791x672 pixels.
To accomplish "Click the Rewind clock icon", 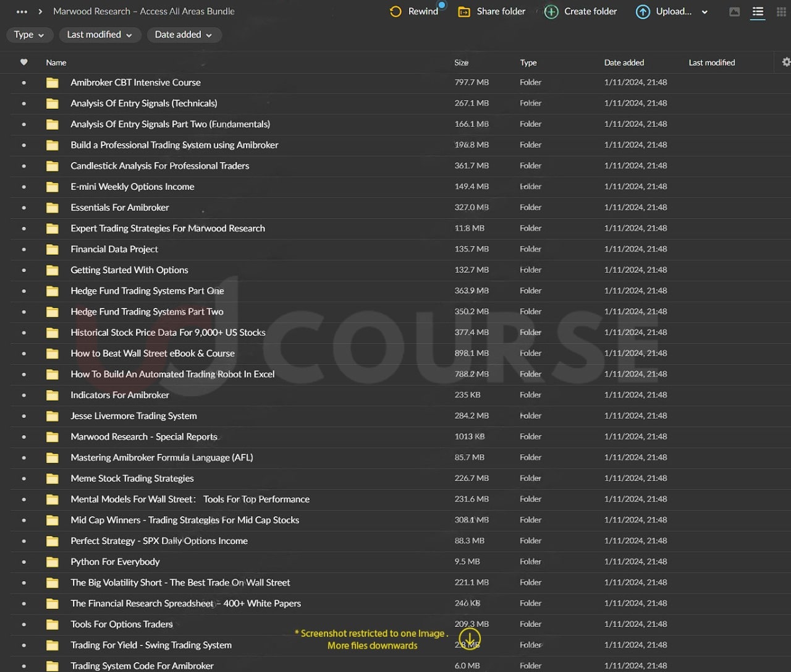I will point(395,12).
